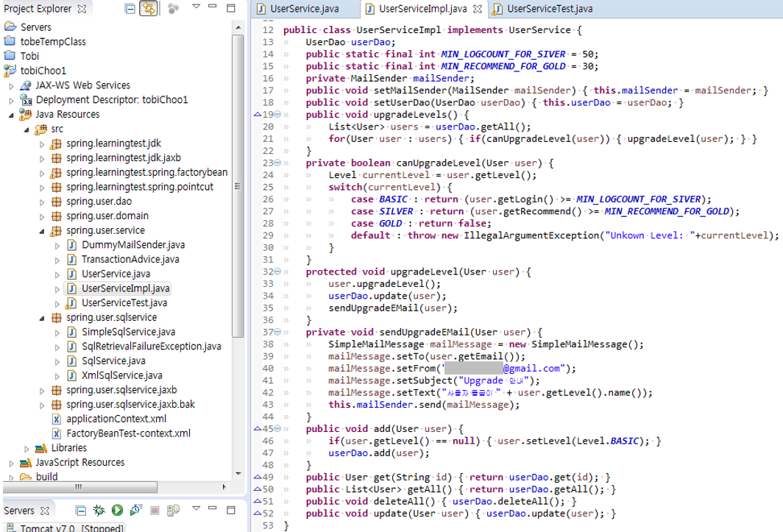Open SqlRetrievalFailureException.java file
Image resolution: width=783 pixels, height=532 pixels.
pos(152,346)
